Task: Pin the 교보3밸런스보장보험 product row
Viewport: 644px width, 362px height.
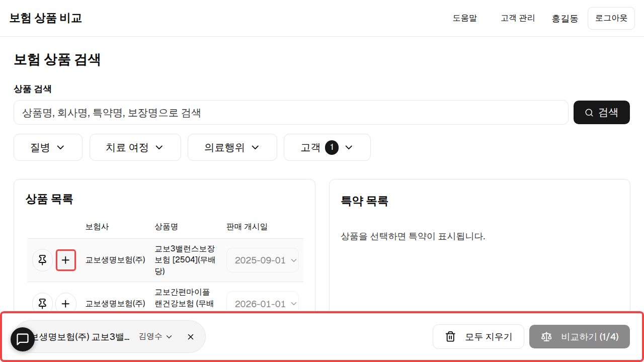Action: pos(43,260)
